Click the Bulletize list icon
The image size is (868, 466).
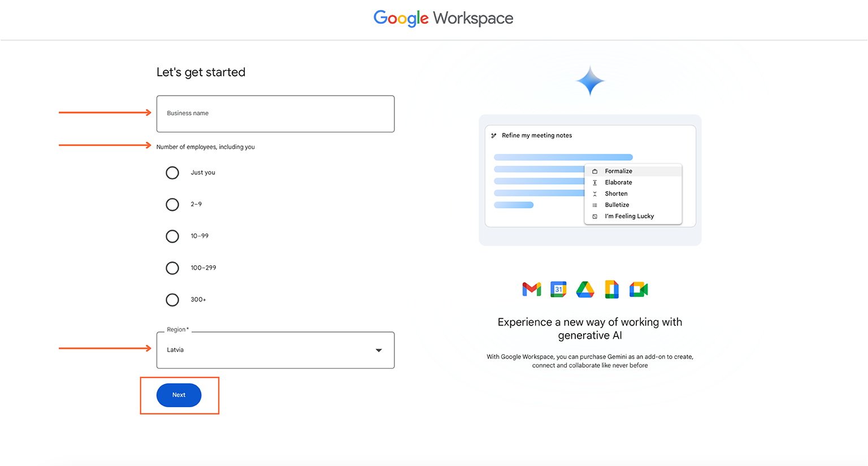pyautogui.click(x=594, y=205)
